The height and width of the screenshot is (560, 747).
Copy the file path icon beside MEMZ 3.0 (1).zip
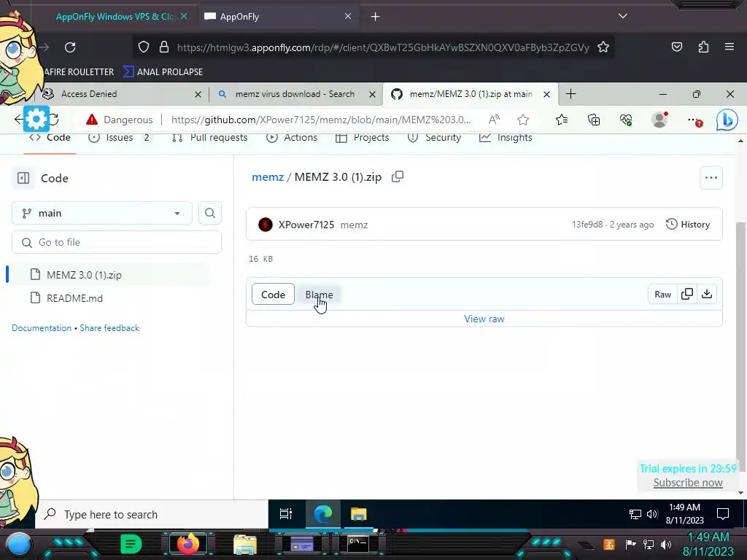coord(398,176)
